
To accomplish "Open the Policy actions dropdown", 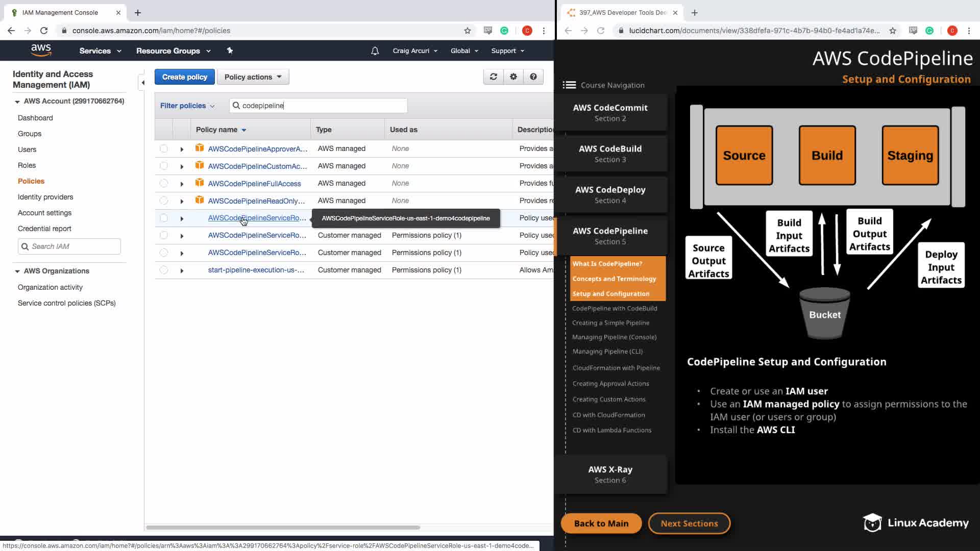I will [253, 77].
